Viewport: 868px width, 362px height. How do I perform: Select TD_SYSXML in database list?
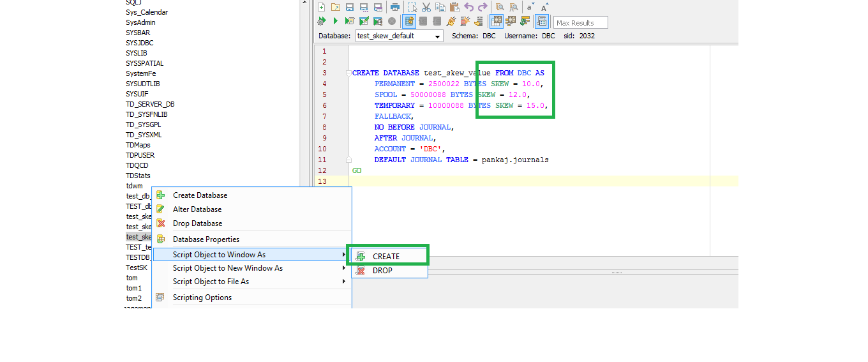144,135
